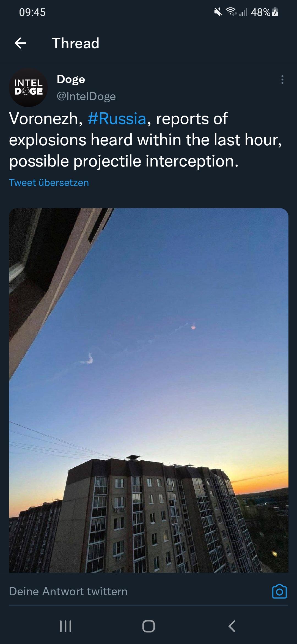Tap the Deine Antwort twittern reply field
This screenshot has width=297, height=644.
tap(137, 591)
